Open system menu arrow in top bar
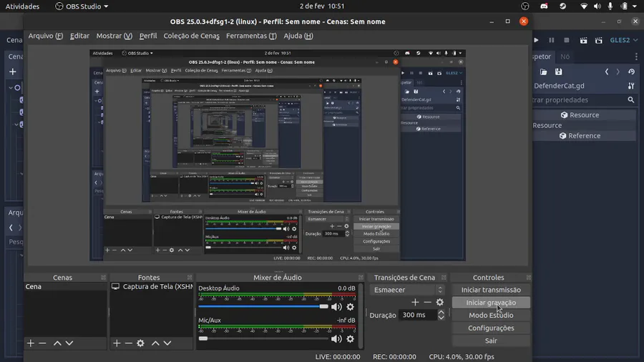Viewport: 644px width, 362px height. tap(635, 6)
